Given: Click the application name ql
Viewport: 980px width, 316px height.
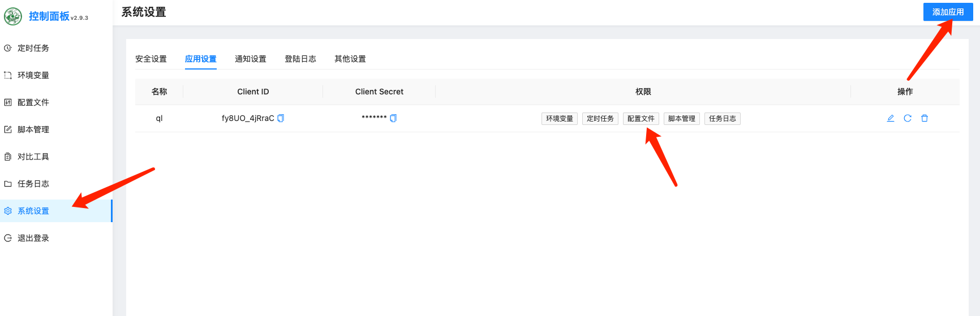Looking at the screenshot, I should (159, 118).
